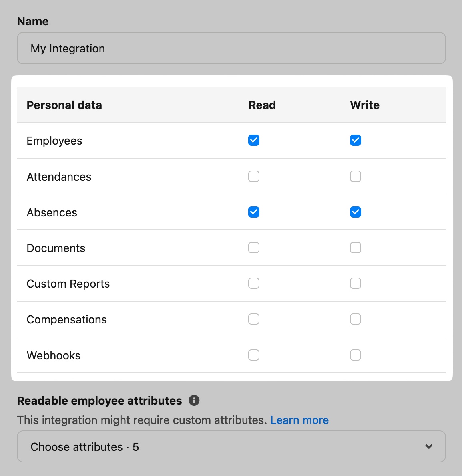Click the Personal data column header
Viewport: 462px width, 476px height.
[64, 105]
